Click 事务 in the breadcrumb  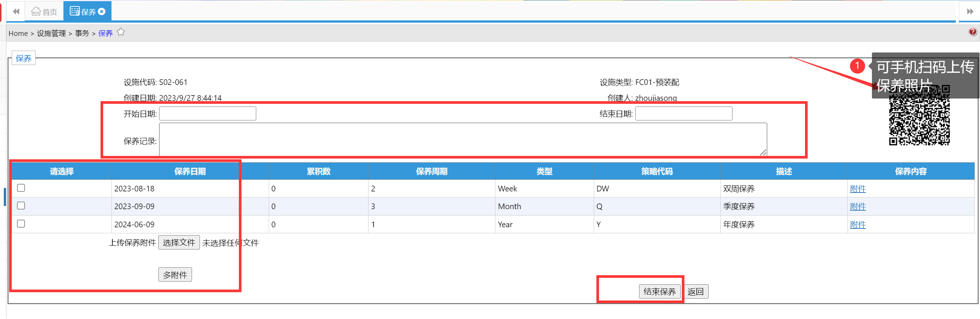pyautogui.click(x=82, y=34)
